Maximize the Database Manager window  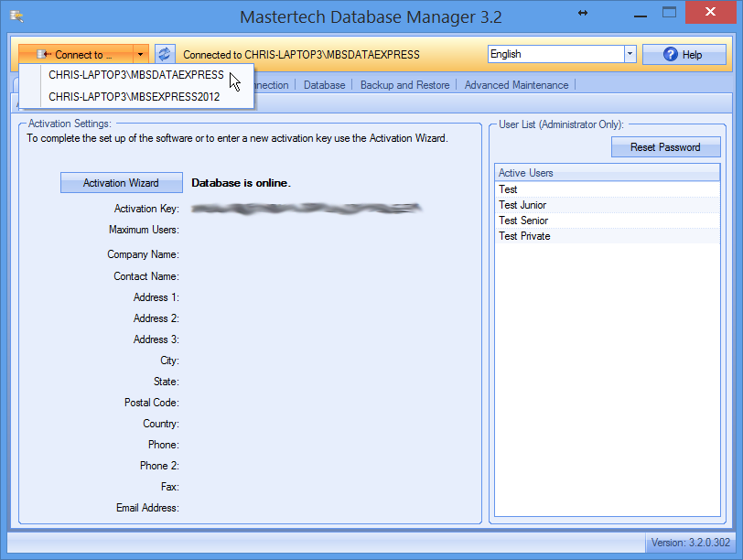(x=669, y=13)
